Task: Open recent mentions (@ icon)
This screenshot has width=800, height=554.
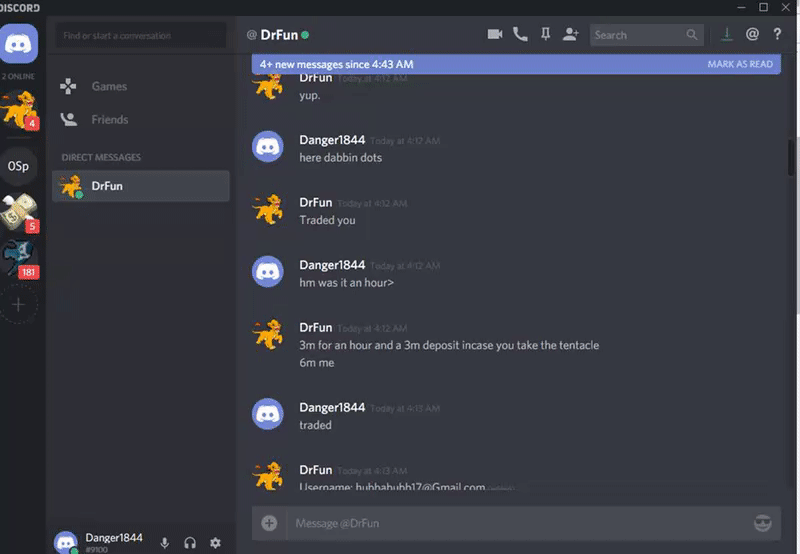Action: pos(752,34)
